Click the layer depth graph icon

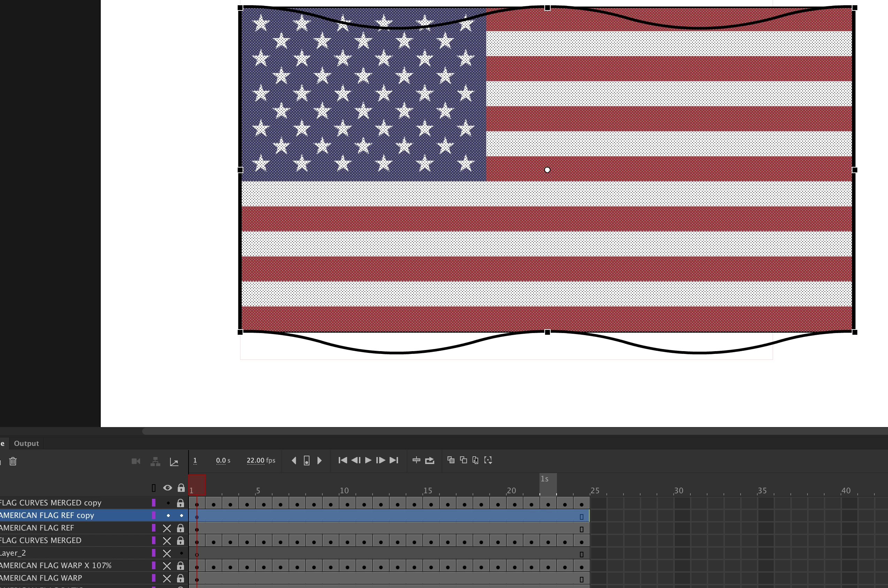[x=174, y=462]
